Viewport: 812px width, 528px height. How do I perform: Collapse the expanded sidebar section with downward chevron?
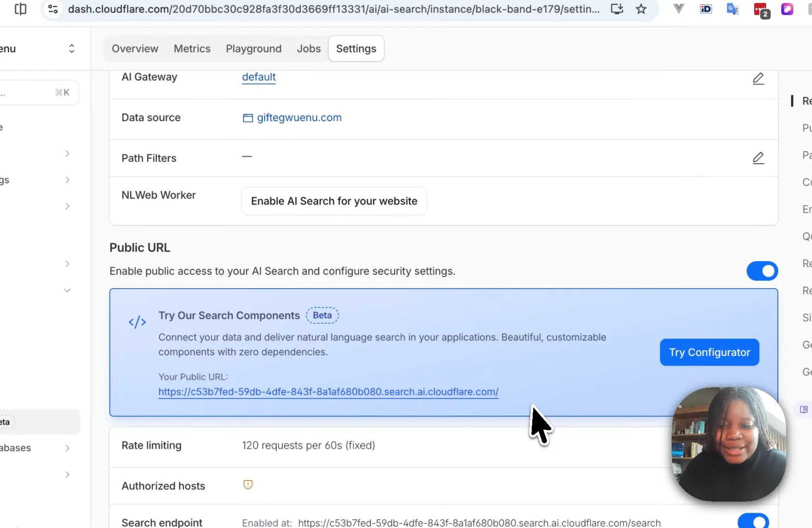point(67,290)
